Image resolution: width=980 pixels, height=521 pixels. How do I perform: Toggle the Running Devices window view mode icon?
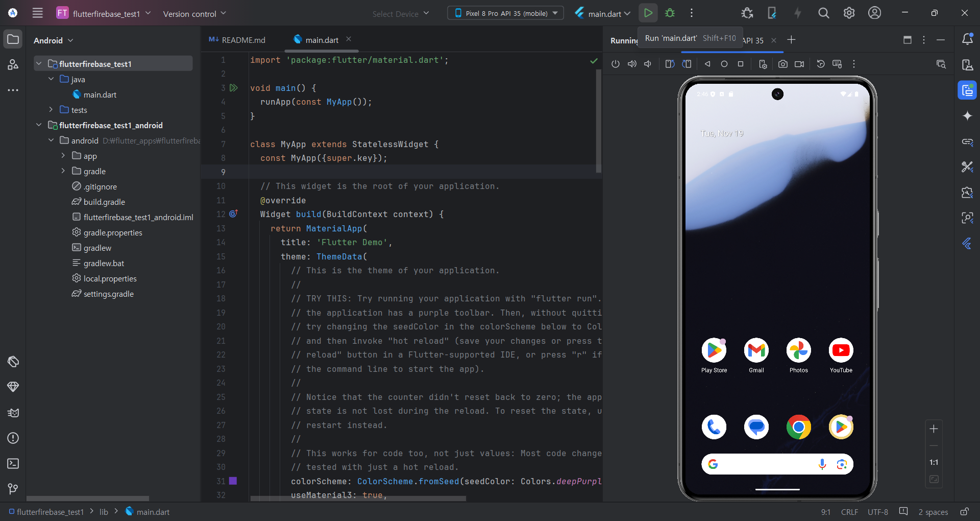[x=907, y=40]
